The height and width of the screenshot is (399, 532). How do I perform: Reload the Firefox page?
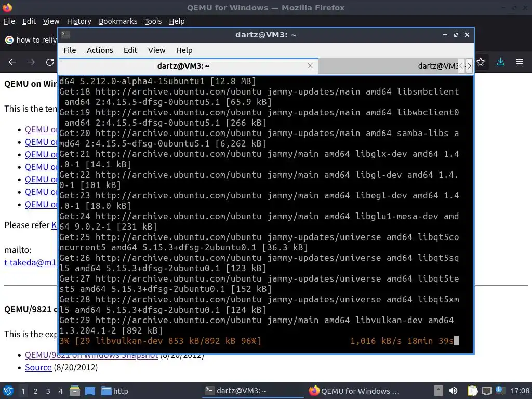coord(50,62)
